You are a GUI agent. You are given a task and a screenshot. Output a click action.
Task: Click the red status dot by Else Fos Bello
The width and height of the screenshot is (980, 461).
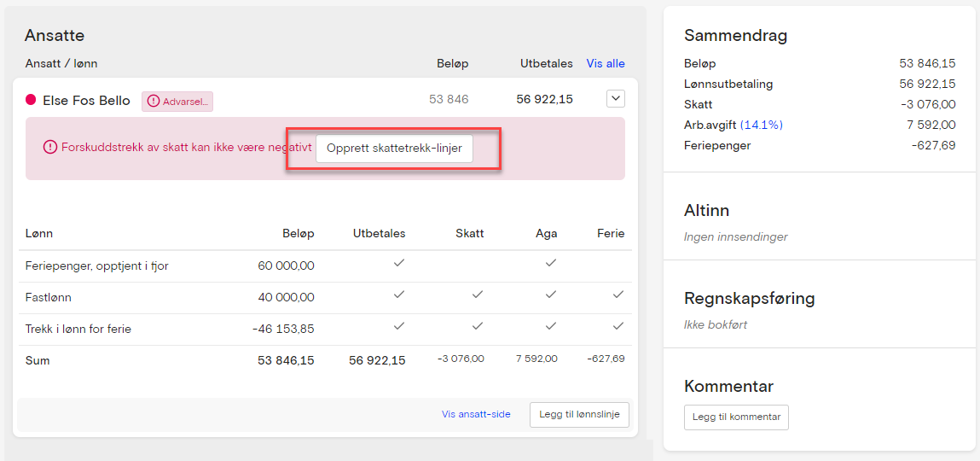pyautogui.click(x=31, y=100)
